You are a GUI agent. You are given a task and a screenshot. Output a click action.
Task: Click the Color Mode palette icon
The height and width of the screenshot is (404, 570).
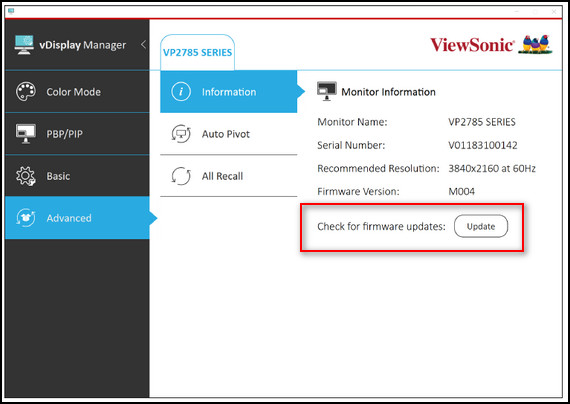(25, 92)
